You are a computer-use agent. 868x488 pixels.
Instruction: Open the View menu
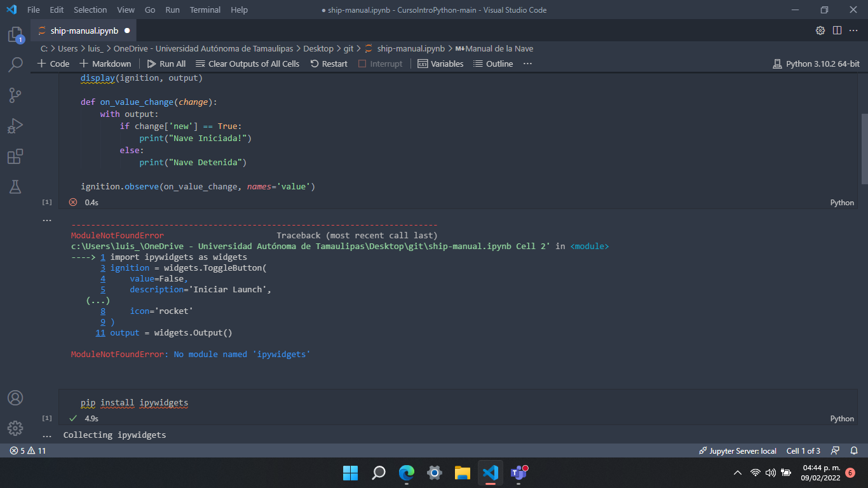pos(126,10)
